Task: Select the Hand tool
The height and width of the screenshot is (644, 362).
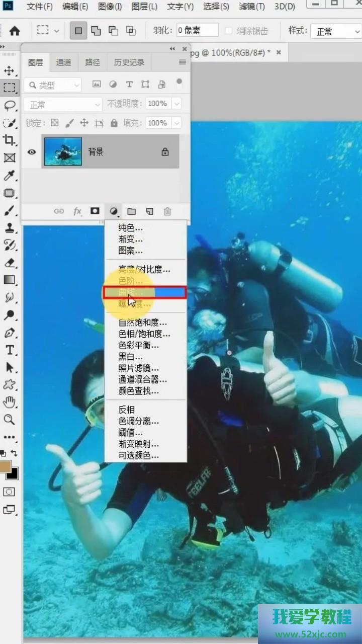Action: coord(9,402)
